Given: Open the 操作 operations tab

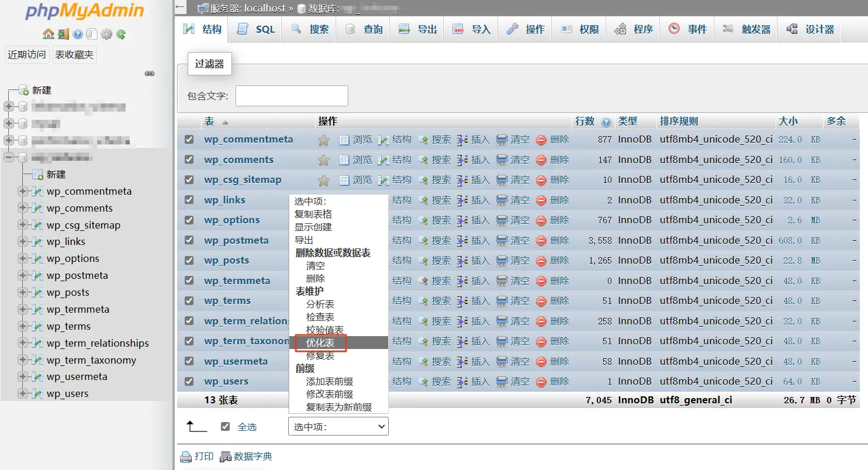Looking at the screenshot, I should (525, 29).
